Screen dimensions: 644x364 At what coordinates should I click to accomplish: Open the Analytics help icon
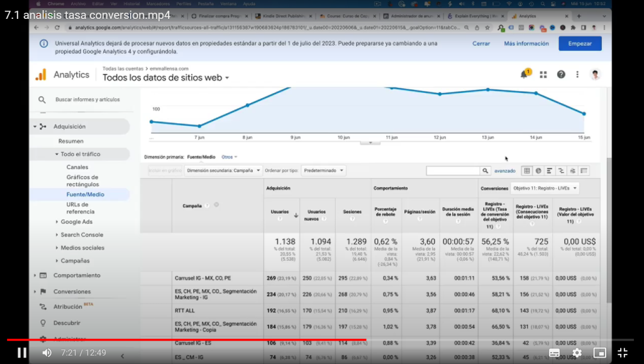point(561,74)
